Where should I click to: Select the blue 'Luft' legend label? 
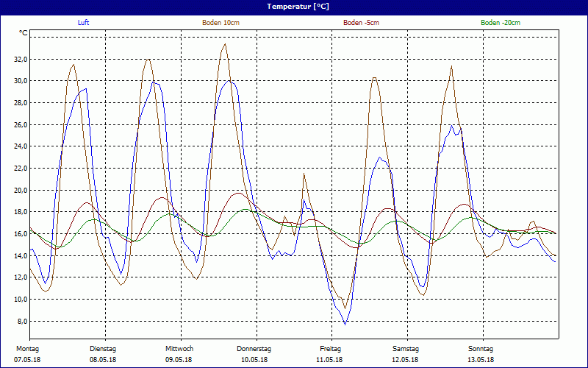click(83, 23)
